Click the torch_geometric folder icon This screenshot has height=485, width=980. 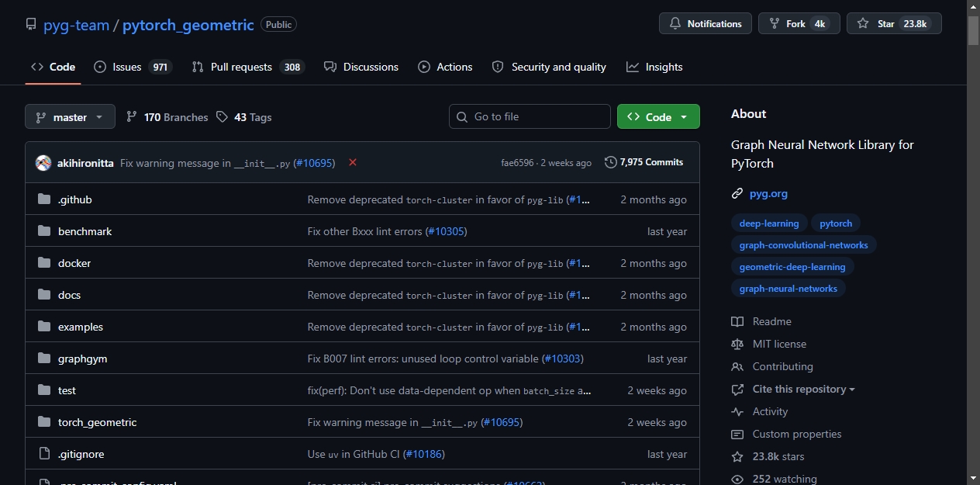(44, 422)
